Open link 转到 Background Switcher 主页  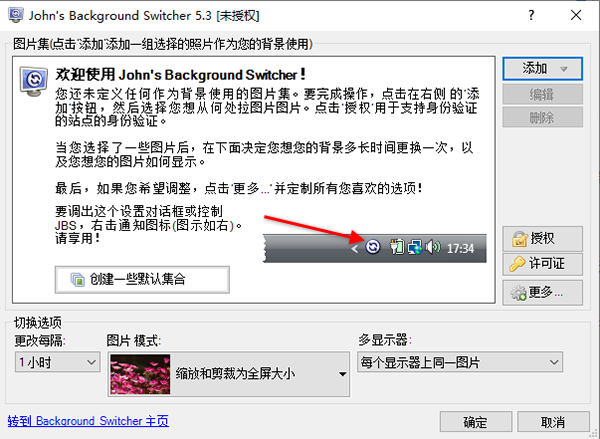pos(88,421)
